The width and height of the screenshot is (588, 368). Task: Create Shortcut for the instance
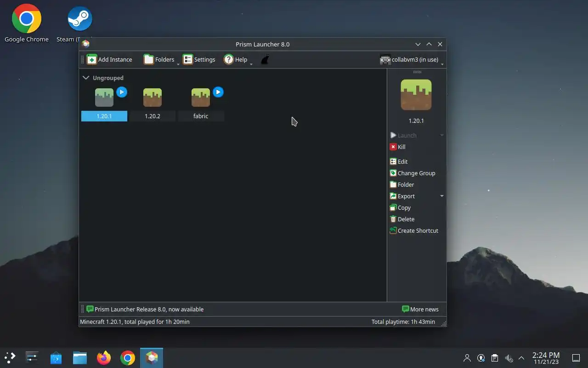pos(414,230)
